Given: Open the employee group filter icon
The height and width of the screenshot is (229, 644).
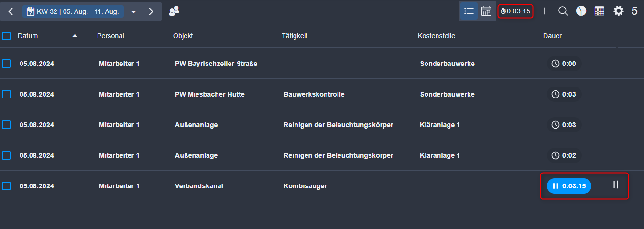Looking at the screenshot, I should 174,11.
